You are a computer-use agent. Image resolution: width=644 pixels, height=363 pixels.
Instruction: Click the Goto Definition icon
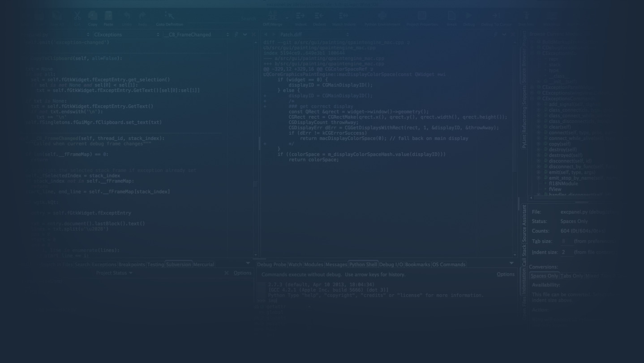(169, 17)
